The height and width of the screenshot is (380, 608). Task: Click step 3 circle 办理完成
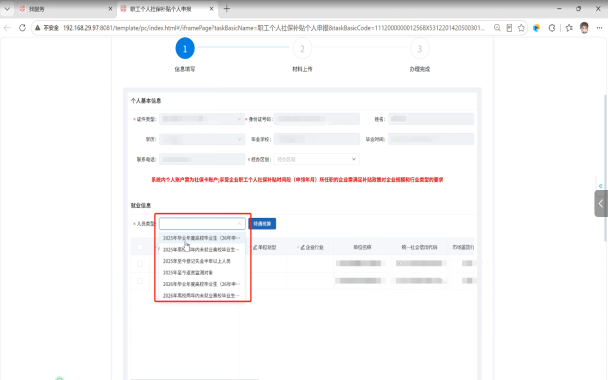[x=420, y=48]
